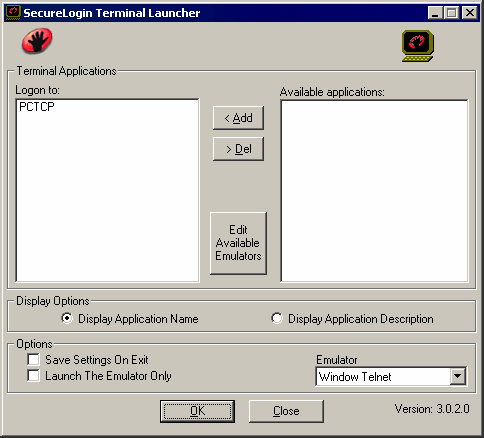Screen dimensions: 484x438
Task: Click the Version: 3.0.2.0 text
Action: (x=432, y=409)
